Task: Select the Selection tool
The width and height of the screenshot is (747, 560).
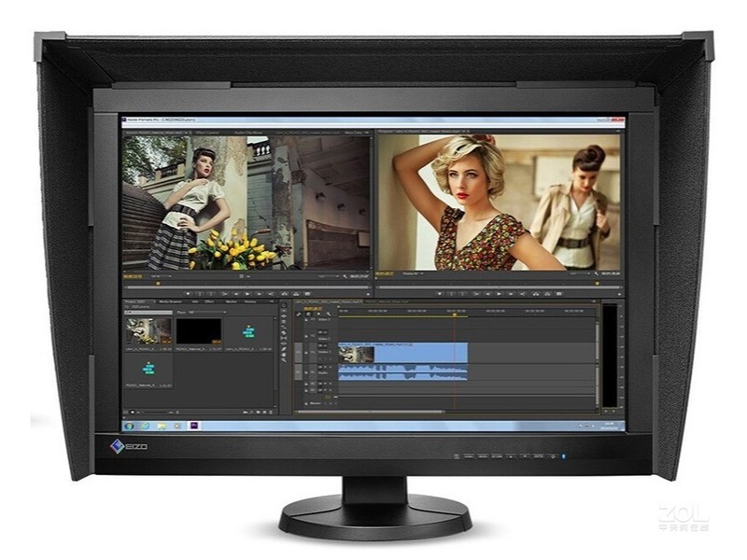Action: pos(283,304)
